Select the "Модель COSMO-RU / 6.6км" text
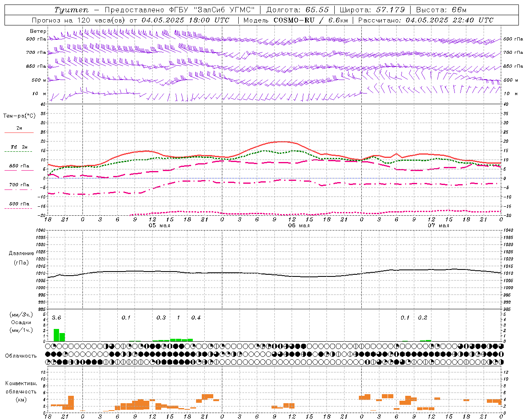This screenshot has height=420, width=525. tap(296, 20)
